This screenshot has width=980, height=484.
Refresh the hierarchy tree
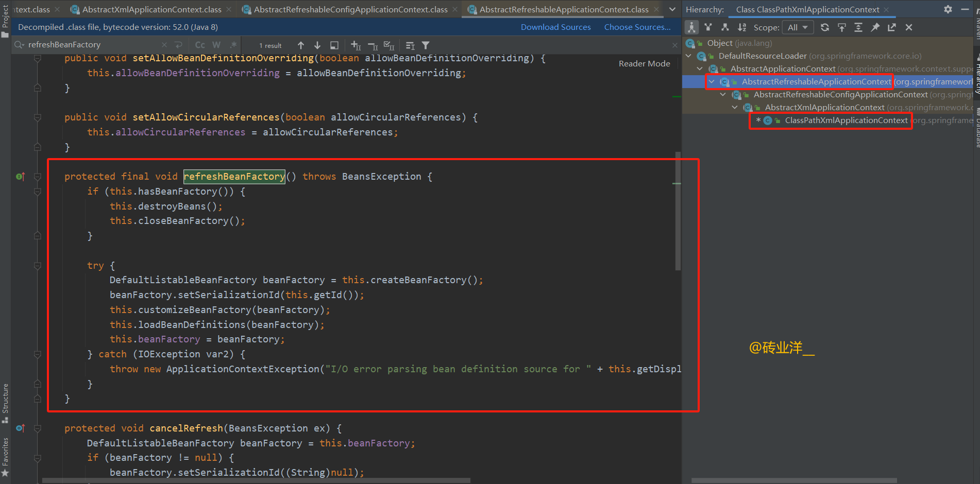[x=825, y=27]
